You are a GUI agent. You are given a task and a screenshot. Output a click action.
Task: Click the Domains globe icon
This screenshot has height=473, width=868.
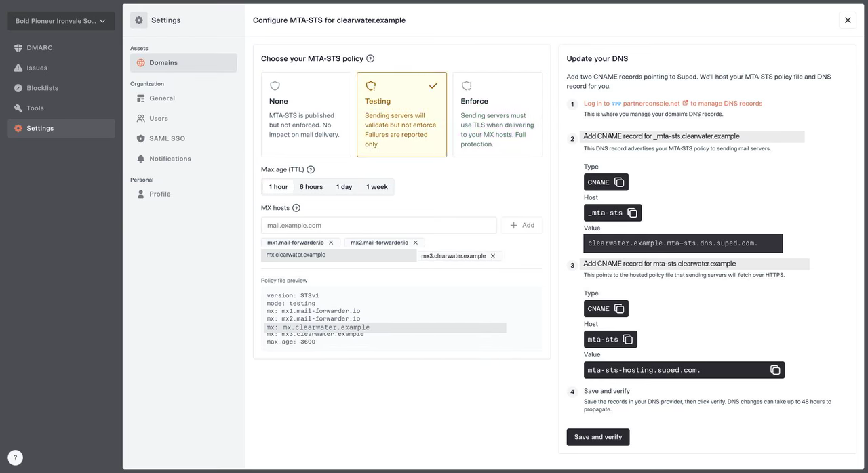tap(141, 63)
